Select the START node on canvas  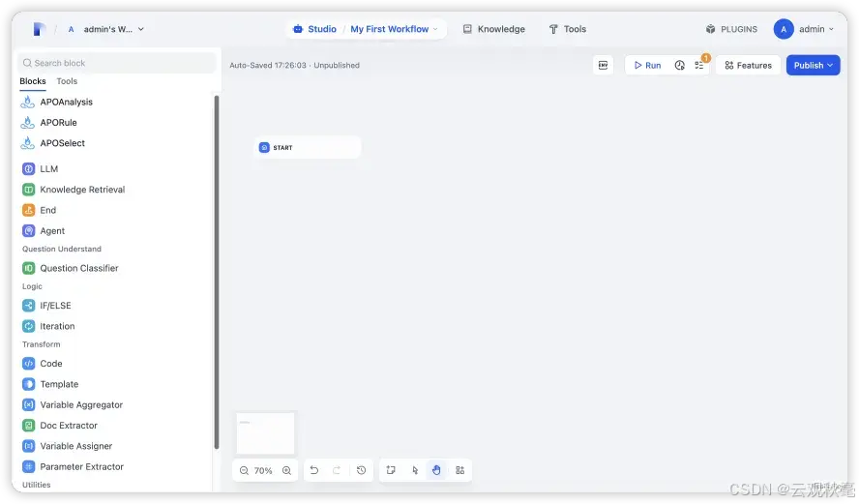(x=308, y=147)
